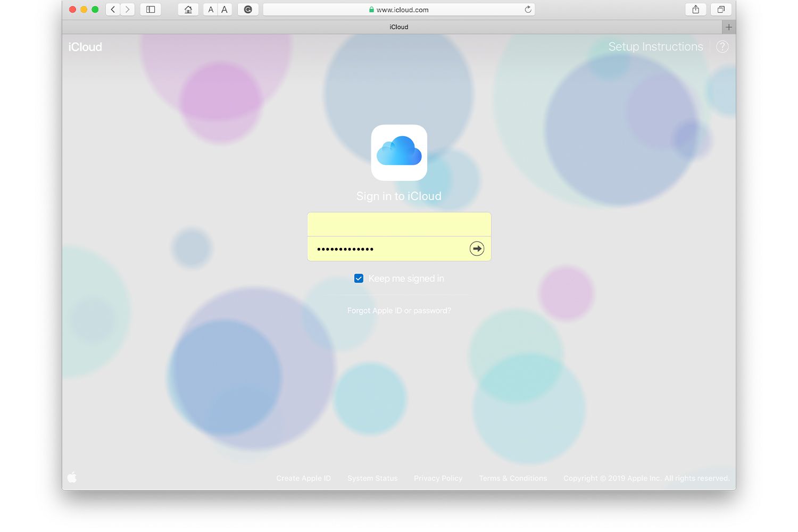Image resolution: width=798 pixels, height=532 pixels.
Task: Uncheck Keep me signed in
Action: [x=359, y=278]
